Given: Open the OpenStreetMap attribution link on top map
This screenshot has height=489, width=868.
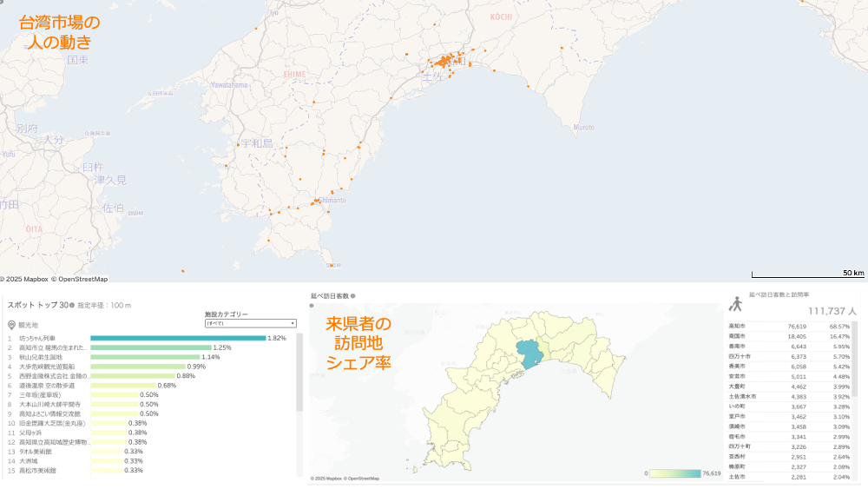Looking at the screenshot, I should (82, 280).
